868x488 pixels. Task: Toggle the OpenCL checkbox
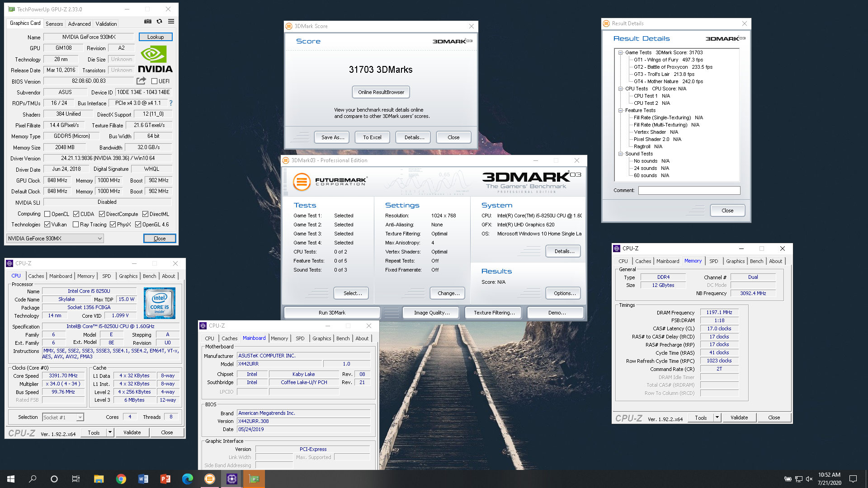click(47, 214)
